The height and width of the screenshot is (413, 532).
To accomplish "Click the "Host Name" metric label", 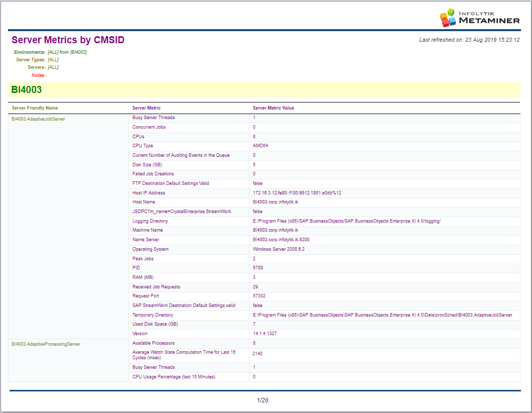I will point(144,202).
